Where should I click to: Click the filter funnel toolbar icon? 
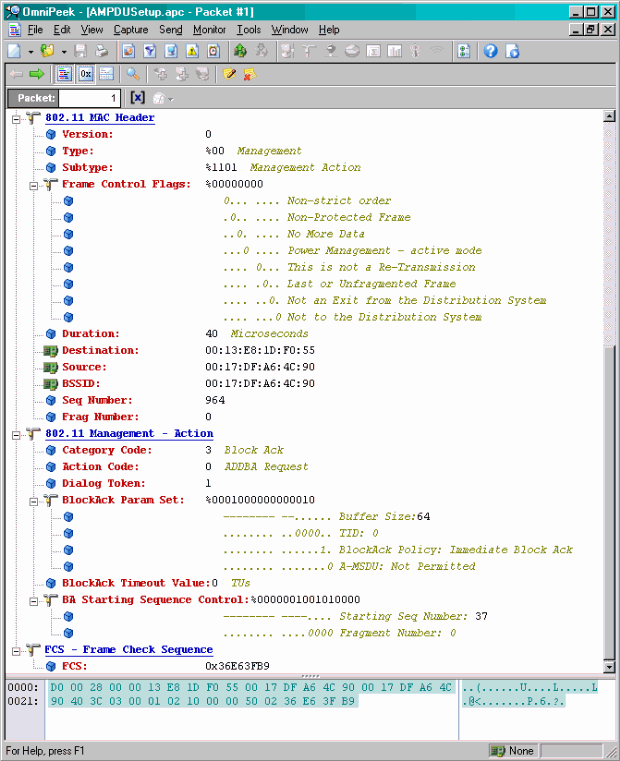(150, 51)
